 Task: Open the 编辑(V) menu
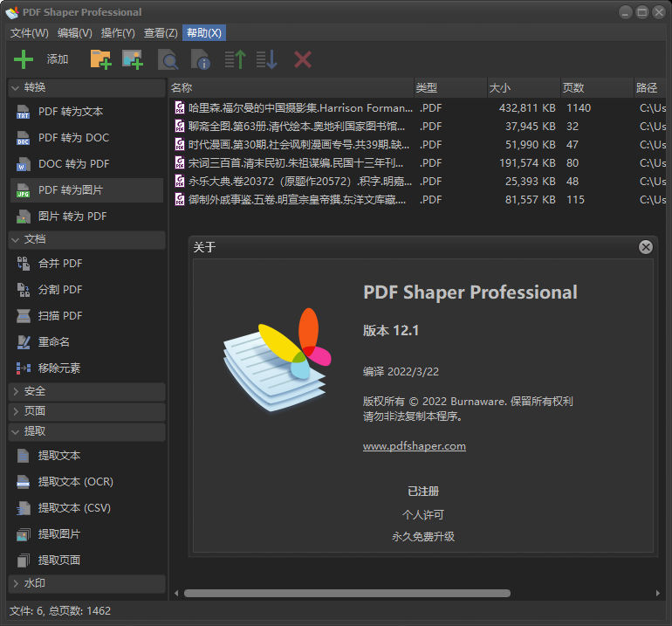74,33
